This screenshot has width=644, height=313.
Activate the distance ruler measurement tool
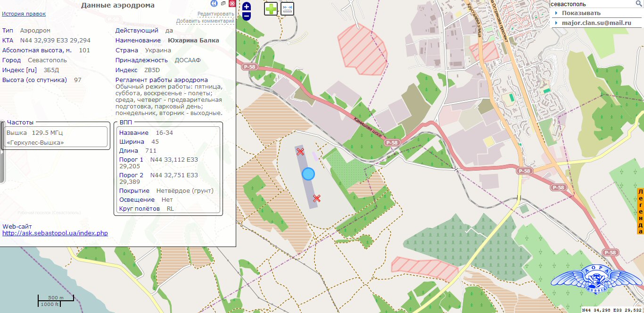(x=287, y=8)
